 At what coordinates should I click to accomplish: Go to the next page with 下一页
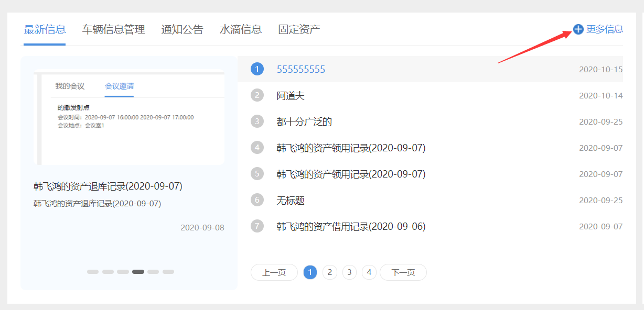tap(403, 272)
